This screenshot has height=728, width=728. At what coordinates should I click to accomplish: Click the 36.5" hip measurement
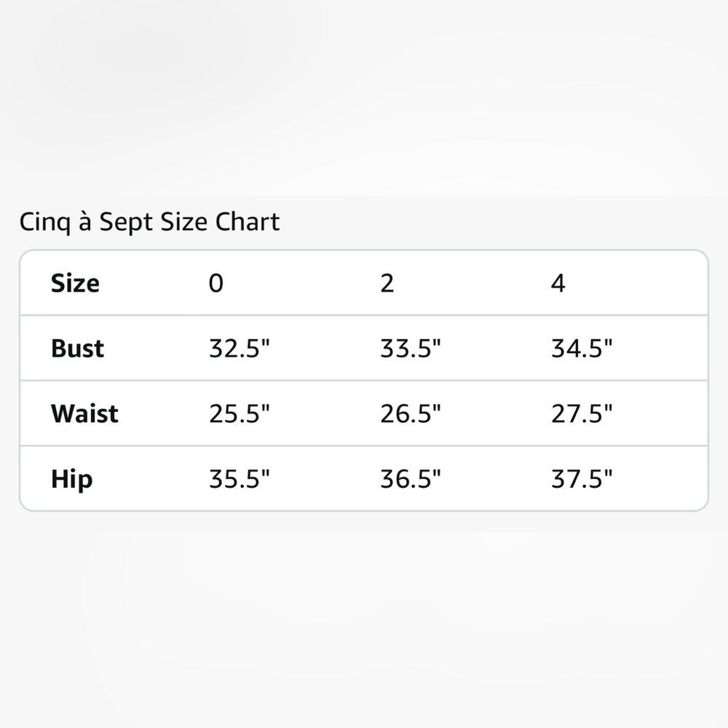pyautogui.click(x=410, y=479)
